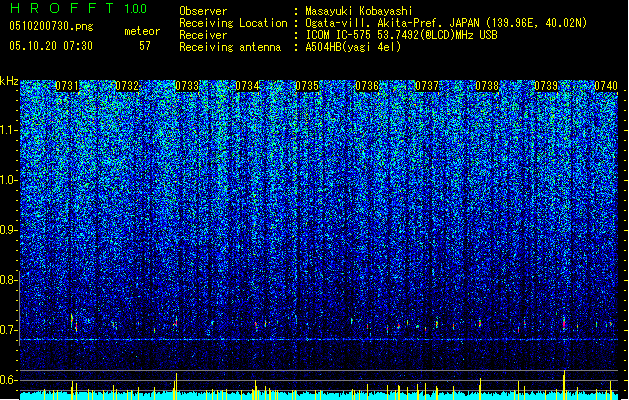Click the meteor count value 57
The height and width of the screenshot is (400, 629).
145,46
